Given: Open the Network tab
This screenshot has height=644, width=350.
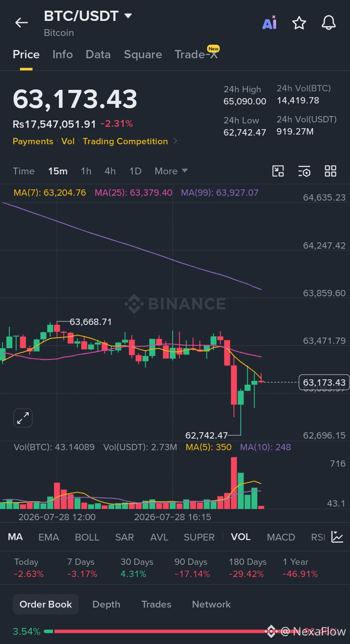Looking at the screenshot, I should point(211,604).
